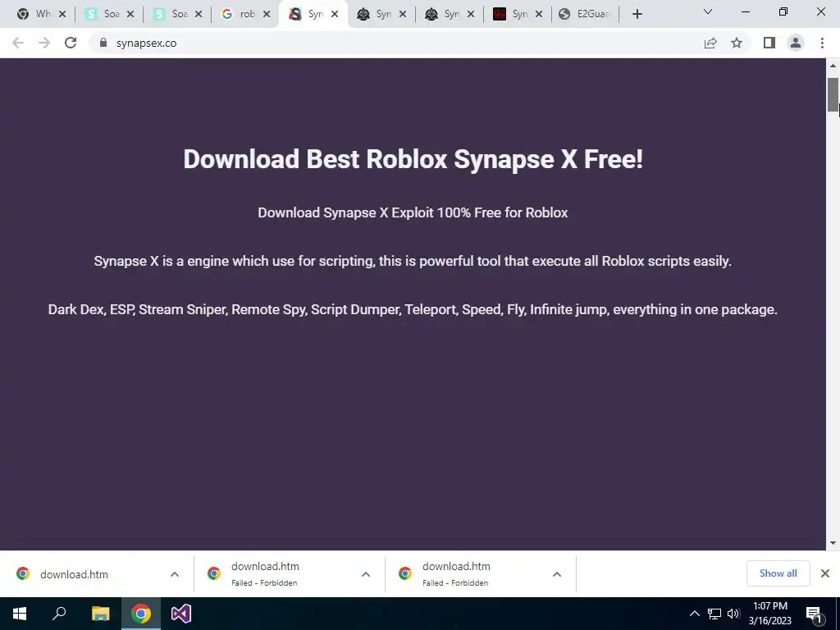Image resolution: width=840 pixels, height=630 pixels.
Task: Click heading 'Download Best Roblox Synapse X Free!'
Action: (x=413, y=159)
